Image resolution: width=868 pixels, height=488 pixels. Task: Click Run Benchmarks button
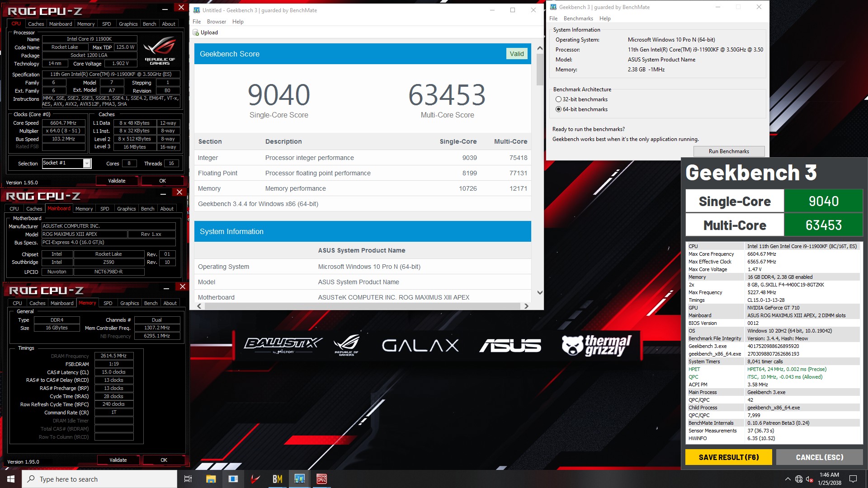[x=729, y=151]
